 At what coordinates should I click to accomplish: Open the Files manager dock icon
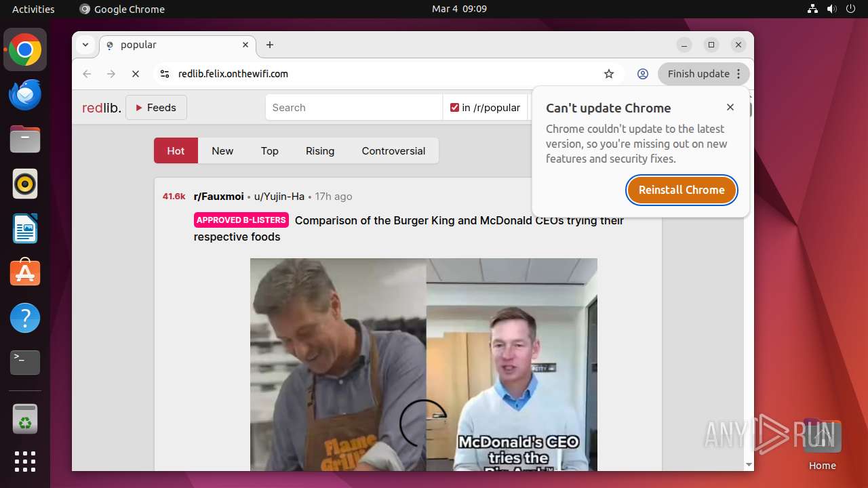point(25,140)
